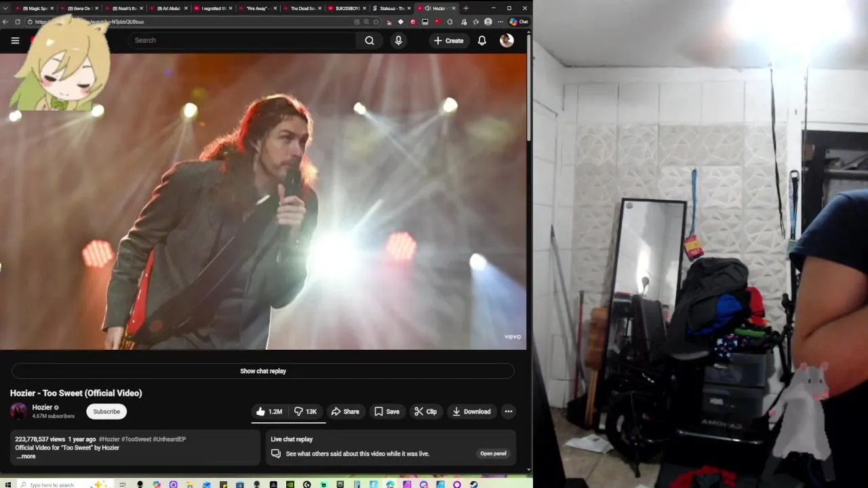
Task: Click the Too Sweet video player
Action: (263, 201)
